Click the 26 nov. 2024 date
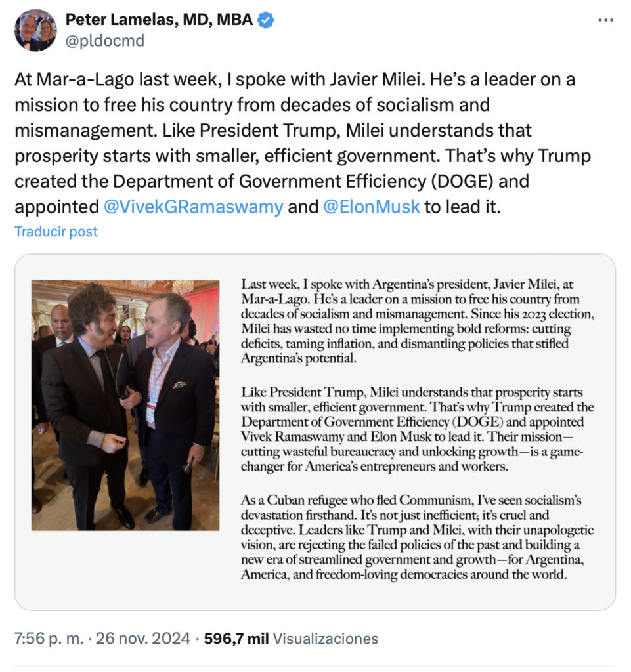The height and width of the screenshot is (672, 631). (x=143, y=638)
